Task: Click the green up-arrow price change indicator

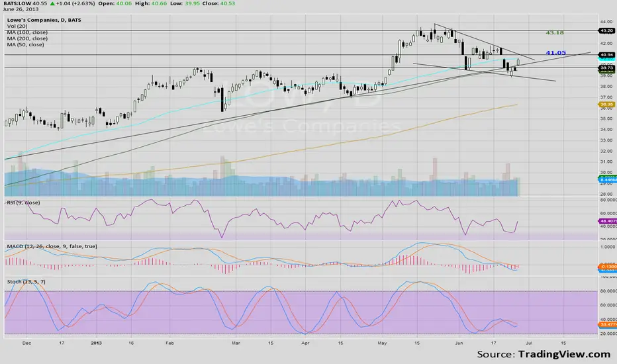Action: [x=52, y=3]
